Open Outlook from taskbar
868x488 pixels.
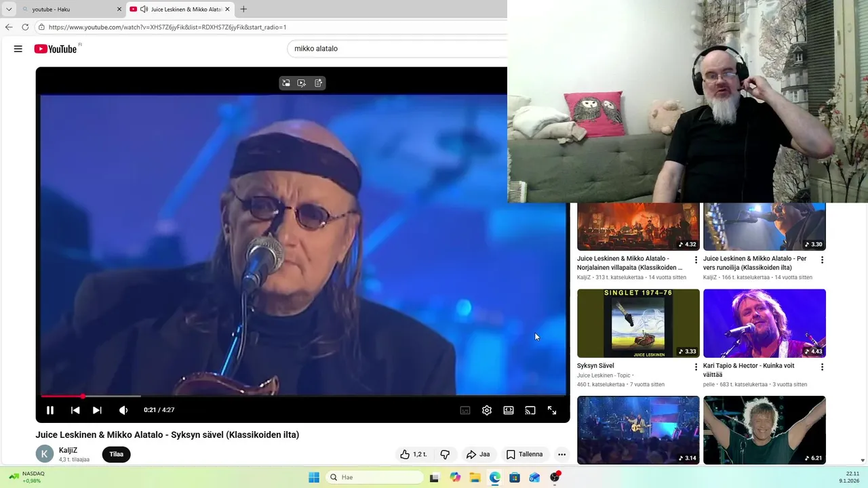pos(535,477)
